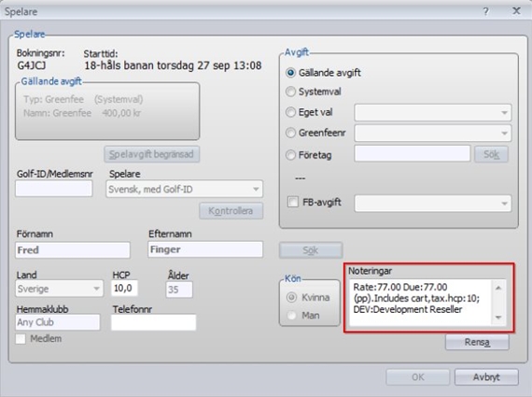Choose the Eget val radio option
532x397 pixels.
[x=290, y=112]
